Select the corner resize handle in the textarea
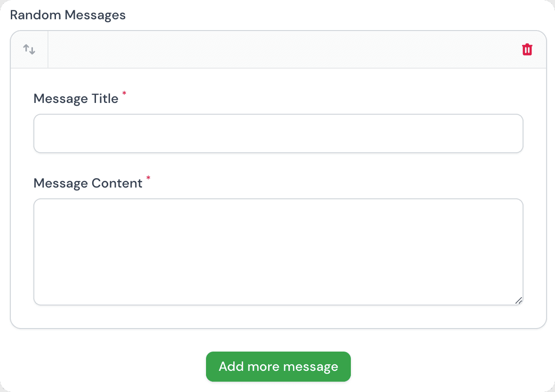Viewport: 555px width, 392px height. pos(518,300)
